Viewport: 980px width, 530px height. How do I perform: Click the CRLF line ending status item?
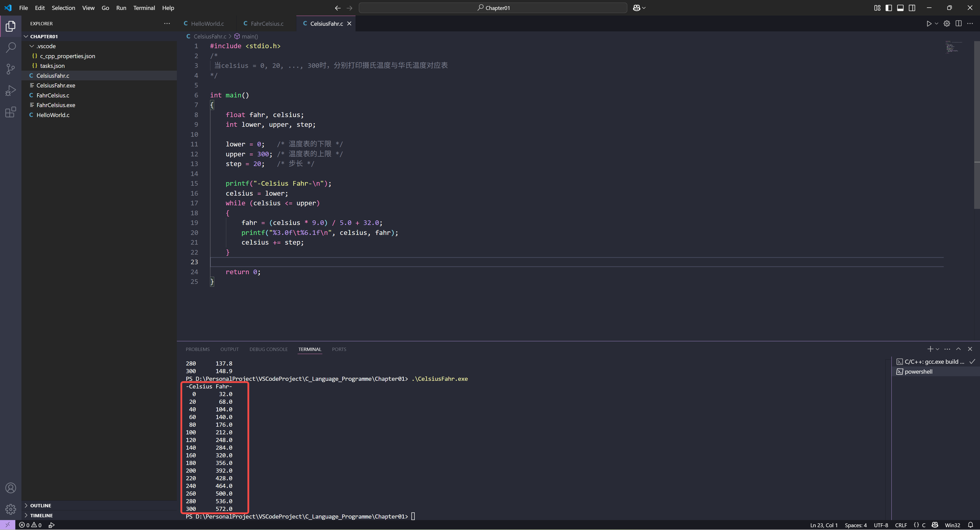(x=900, y=525)
